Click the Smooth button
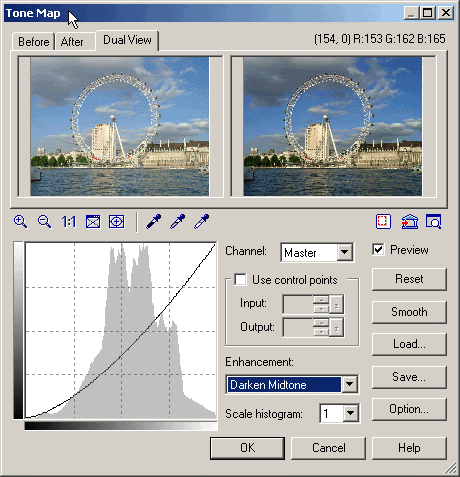Image resolution: width=460 pixels, height=477 pixels. click(x=409, y=312)
